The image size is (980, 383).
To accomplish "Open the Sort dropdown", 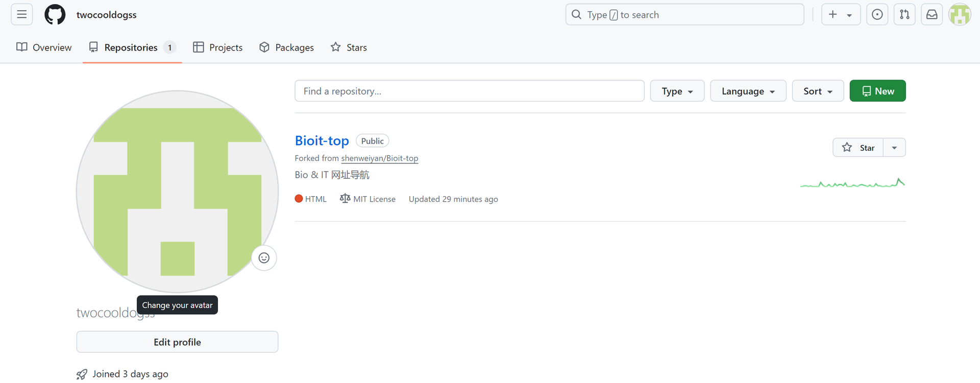I will click(818, 91).
